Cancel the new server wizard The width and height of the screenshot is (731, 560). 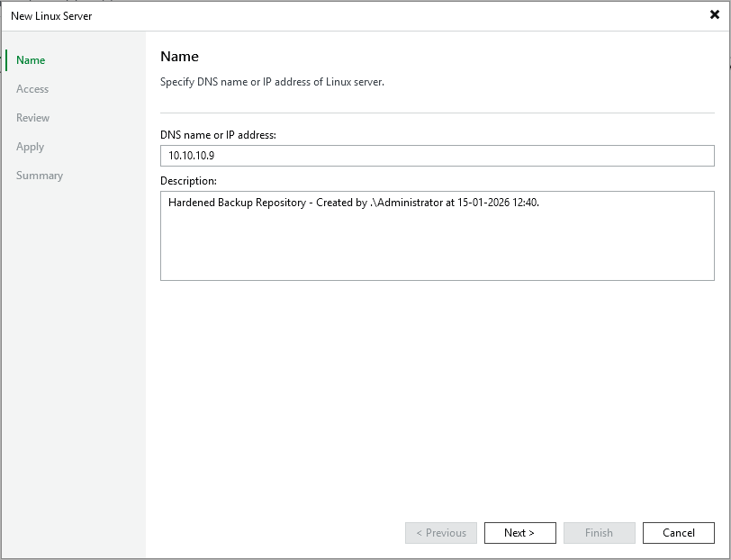click(x=678, y=533)
